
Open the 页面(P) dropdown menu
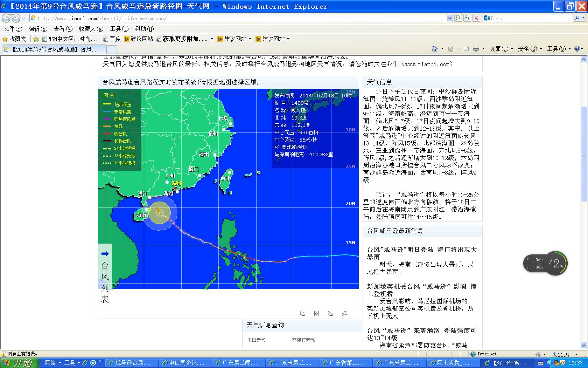501,49
